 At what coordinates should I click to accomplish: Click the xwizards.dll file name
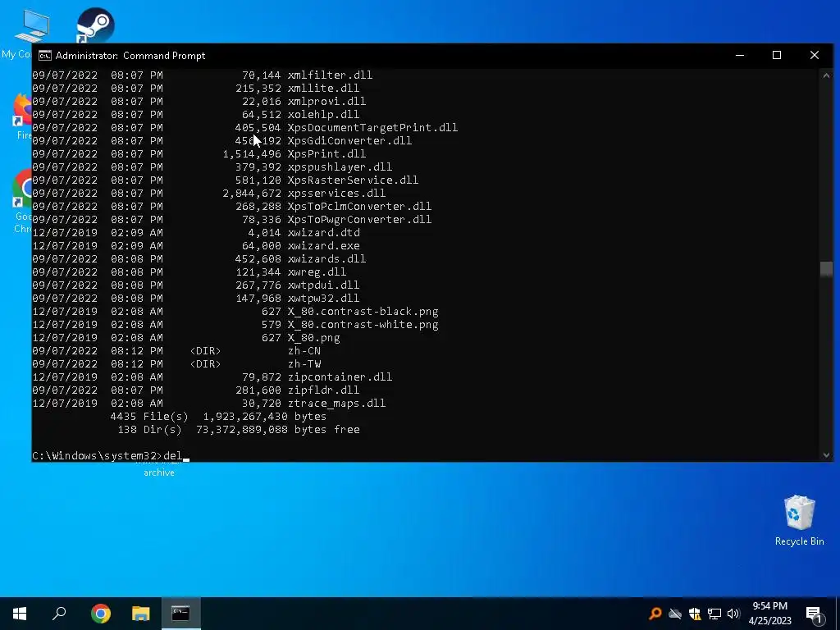pyautogui.click(x=326, y=258)
